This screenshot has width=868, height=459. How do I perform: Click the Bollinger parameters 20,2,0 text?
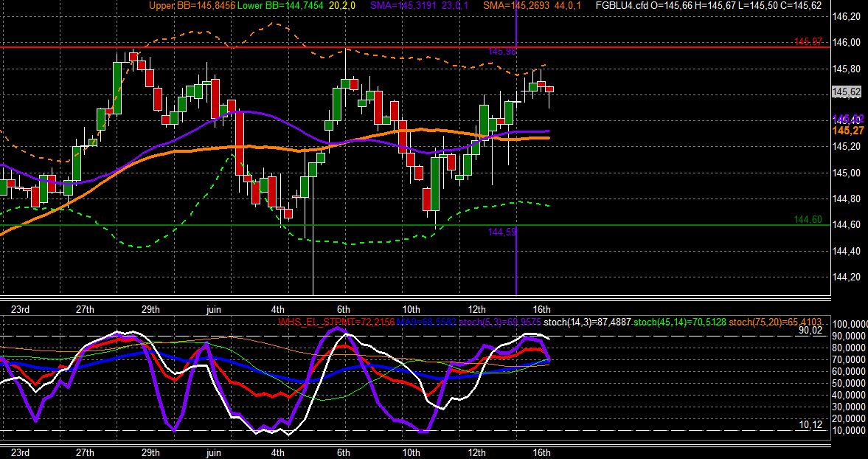(x=341, y=6)
